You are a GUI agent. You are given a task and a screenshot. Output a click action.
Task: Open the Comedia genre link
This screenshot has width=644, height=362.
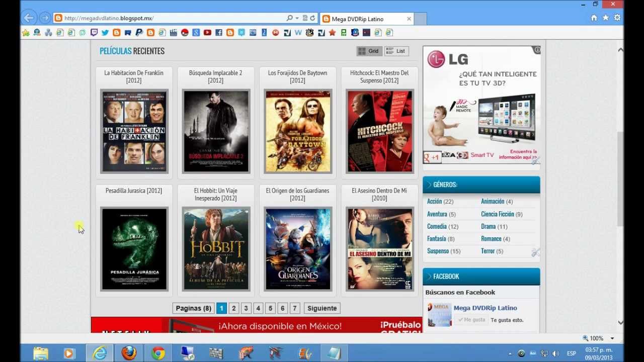(x=437, y=227)
